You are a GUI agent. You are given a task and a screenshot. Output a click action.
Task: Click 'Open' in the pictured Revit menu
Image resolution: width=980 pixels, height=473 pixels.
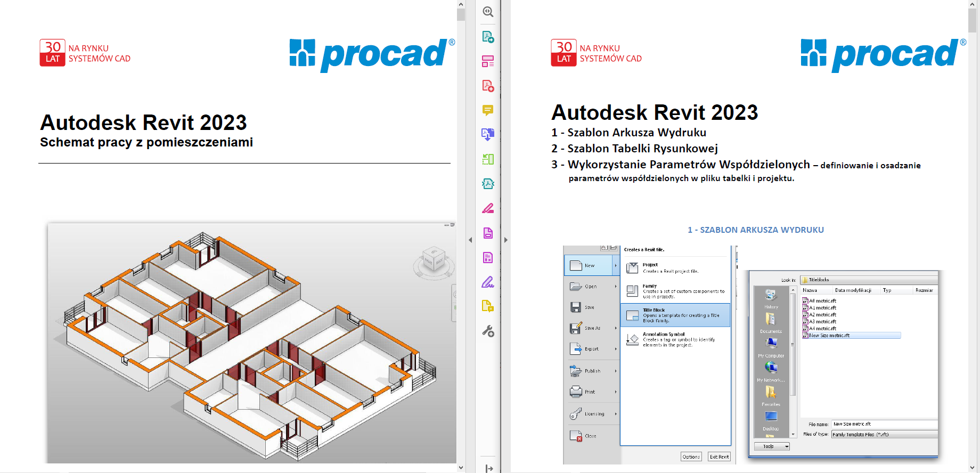coord(592,287)
